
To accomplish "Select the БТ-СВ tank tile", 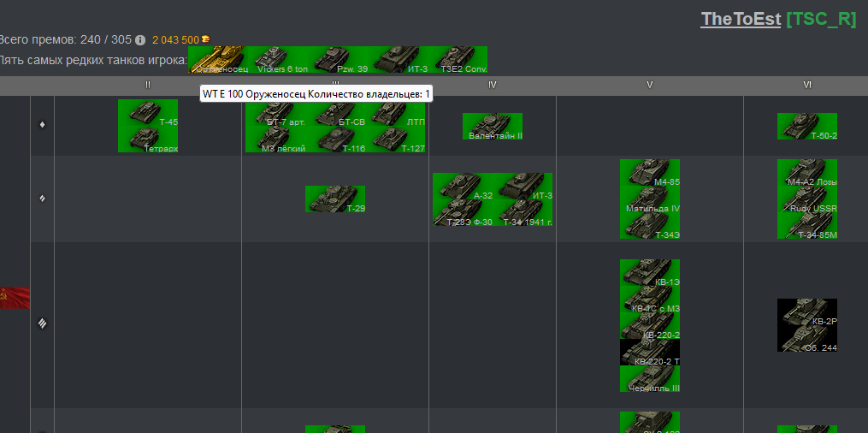I will click(x=335, y=113).
